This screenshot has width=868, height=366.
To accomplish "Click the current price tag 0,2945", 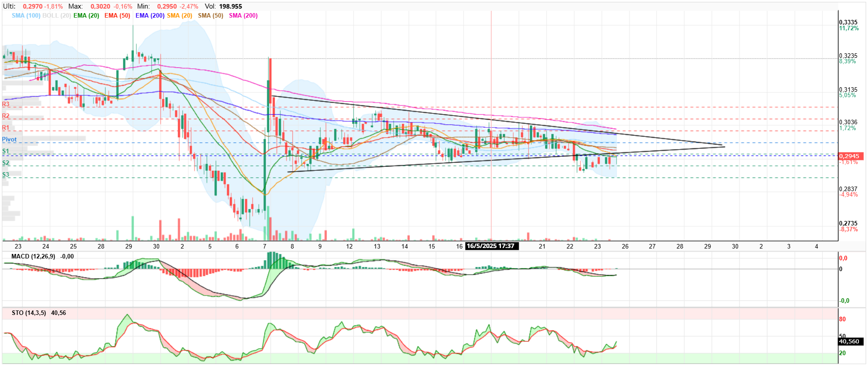I will click(x=851, y=156).
